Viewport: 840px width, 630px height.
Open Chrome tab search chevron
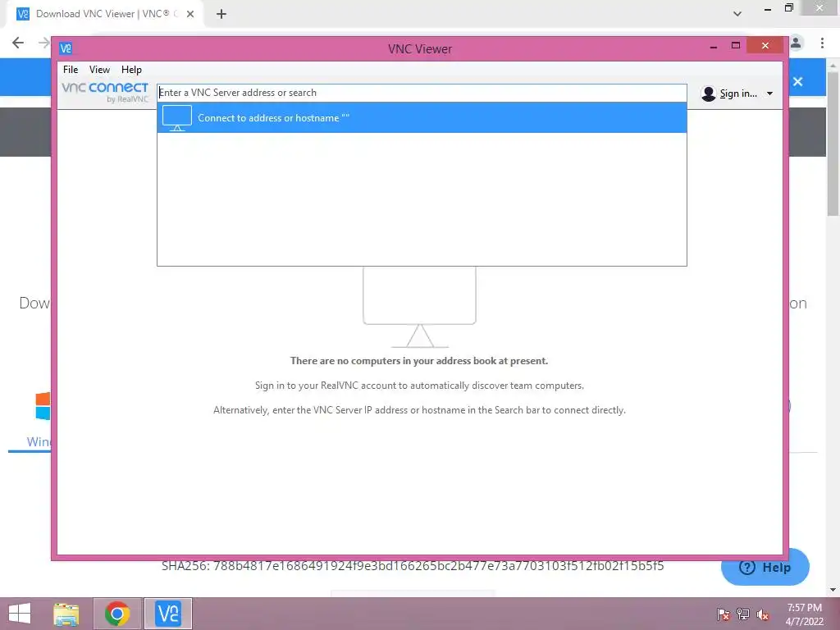(737, 14)
